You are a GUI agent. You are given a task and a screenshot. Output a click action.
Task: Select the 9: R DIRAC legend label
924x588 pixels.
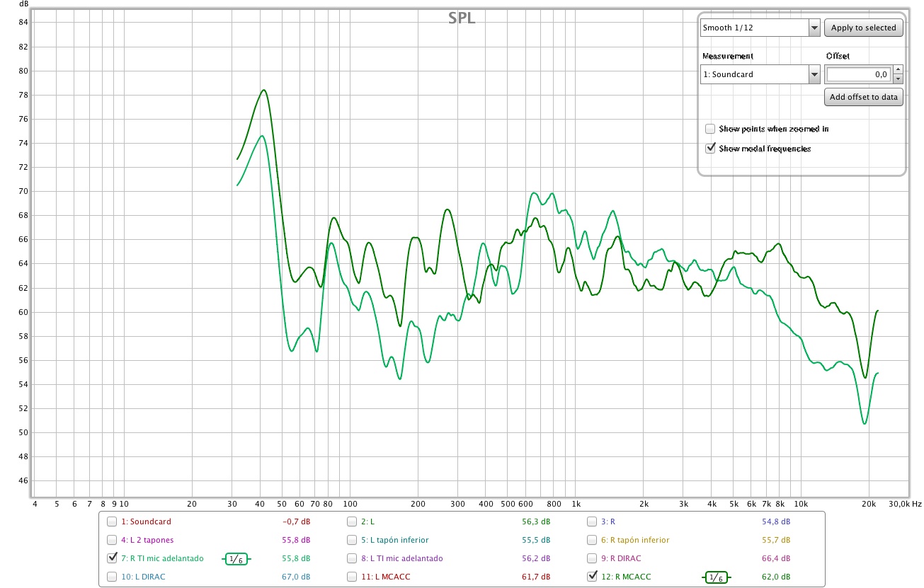coord(621,558)
